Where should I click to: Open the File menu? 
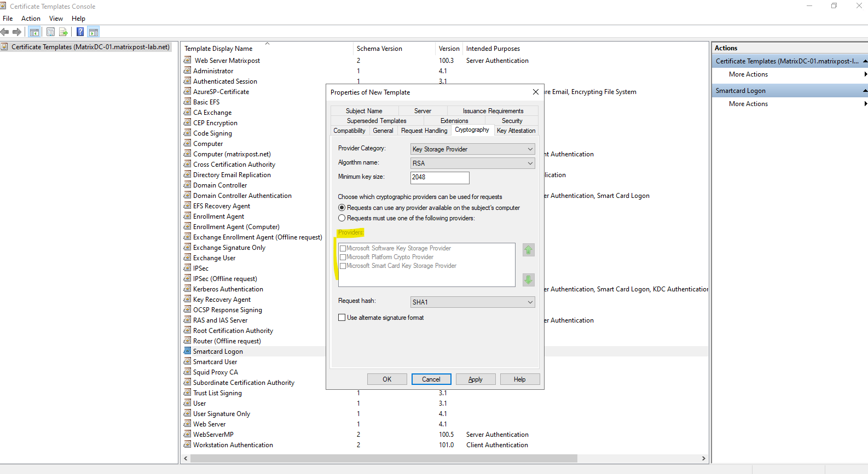pos(8,18)
